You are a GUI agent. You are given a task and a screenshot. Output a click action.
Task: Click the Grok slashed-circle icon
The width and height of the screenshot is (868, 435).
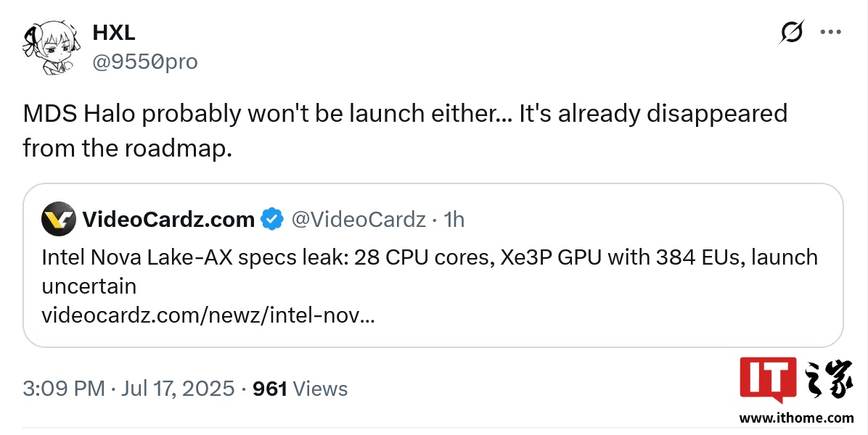(791, 33)
